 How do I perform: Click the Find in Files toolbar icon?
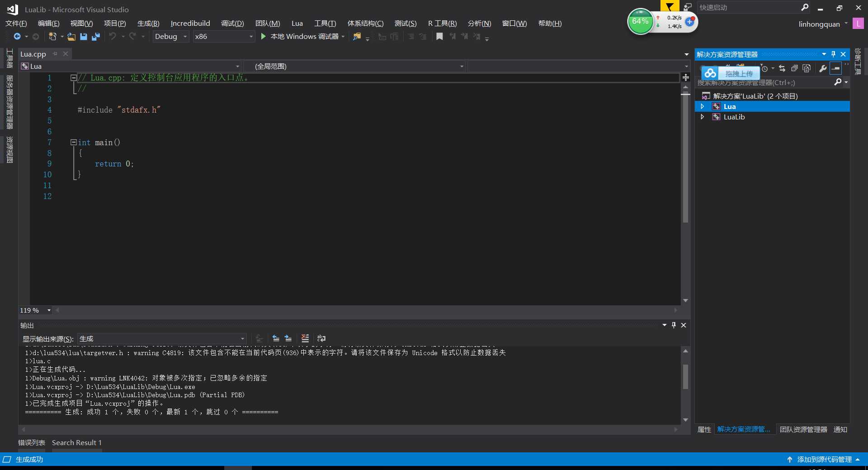pyautogui.click(x=357, y=37)
